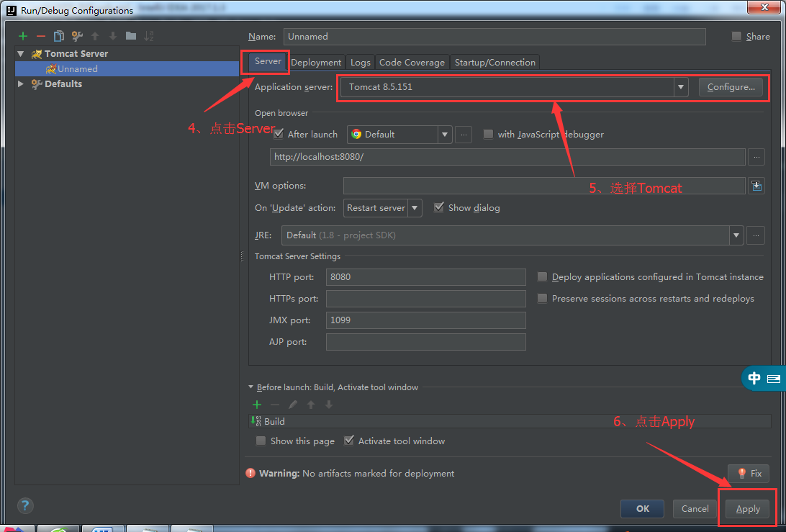Viewport: 786px width, 532px height.
Task: Enable Deploy applications configured in Tomcat instance
Action: 542,276
